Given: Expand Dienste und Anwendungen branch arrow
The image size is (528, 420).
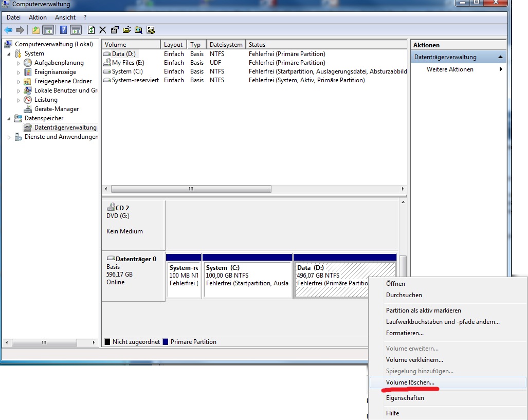Looking at the screenshot, I should [9, 137].
